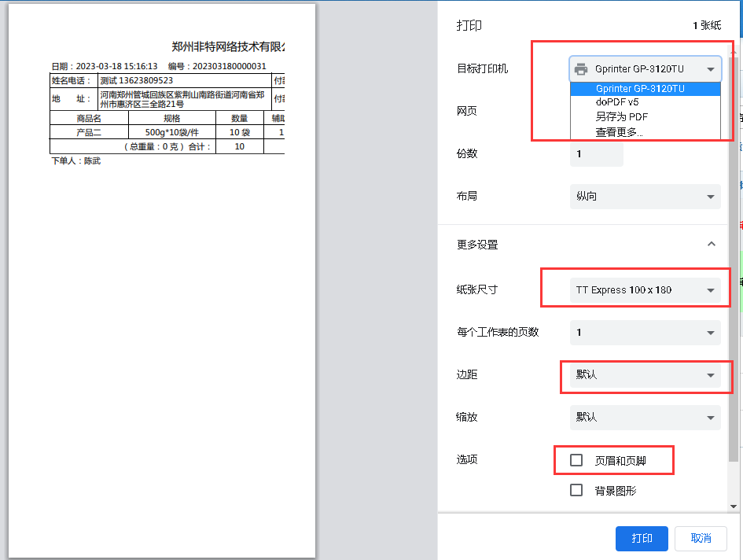This screenshot has height=560, width=743.
Task: Open the pages-per-sheet dropdown
Action: [645, 332]
